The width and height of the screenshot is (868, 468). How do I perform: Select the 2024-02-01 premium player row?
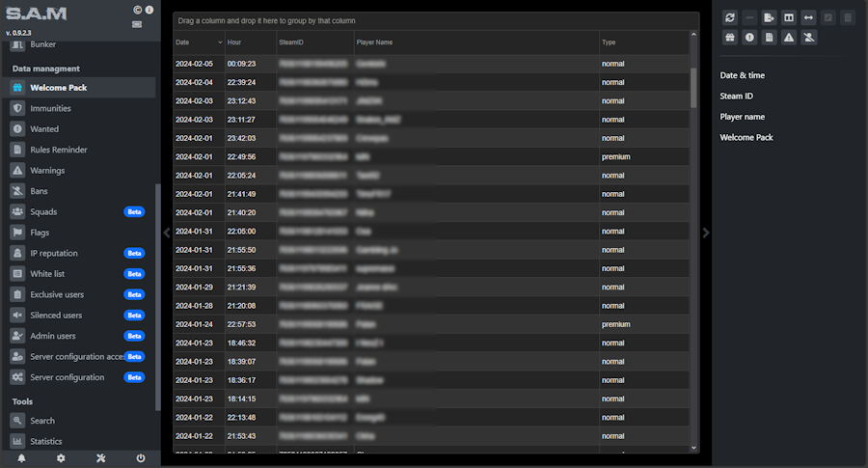(x=434, y=156)
